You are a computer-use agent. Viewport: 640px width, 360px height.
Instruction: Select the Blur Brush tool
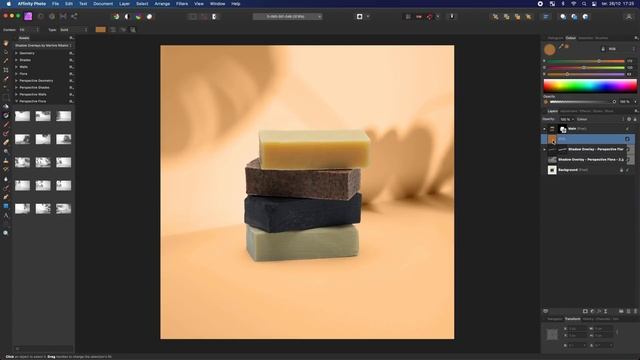pos(6,179)
